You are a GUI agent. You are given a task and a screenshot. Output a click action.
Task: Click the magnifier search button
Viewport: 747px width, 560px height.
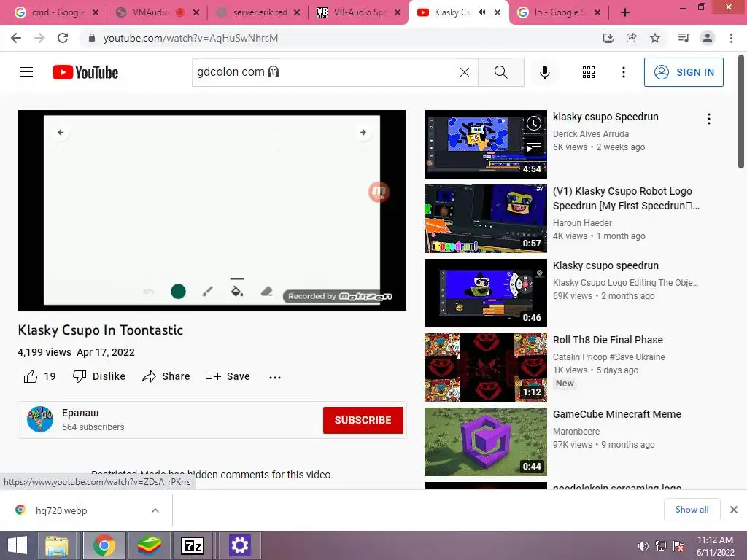[500, 72]
